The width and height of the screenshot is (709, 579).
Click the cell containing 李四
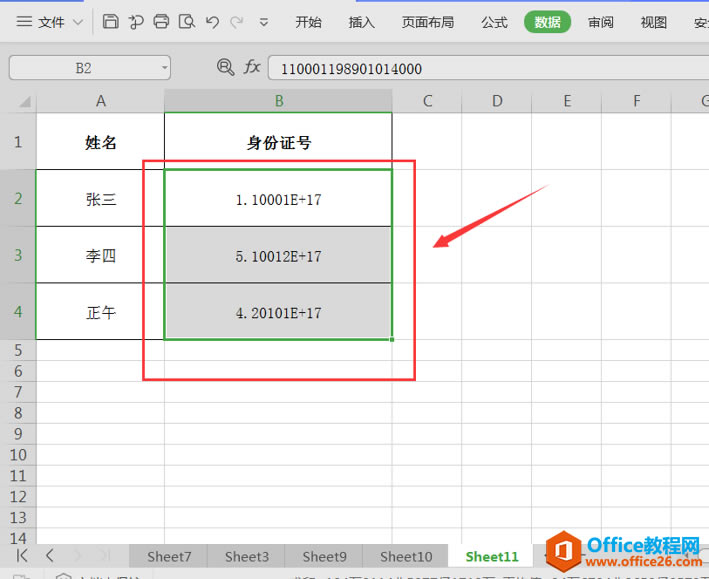(x=100, y=256)
